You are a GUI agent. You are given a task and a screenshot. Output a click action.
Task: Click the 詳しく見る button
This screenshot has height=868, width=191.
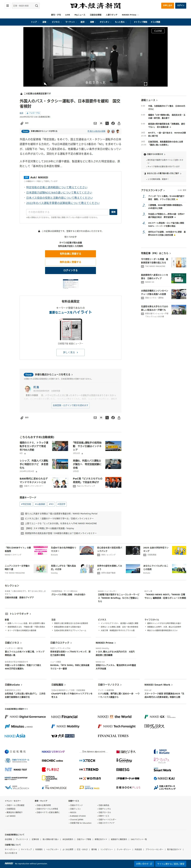70,352
